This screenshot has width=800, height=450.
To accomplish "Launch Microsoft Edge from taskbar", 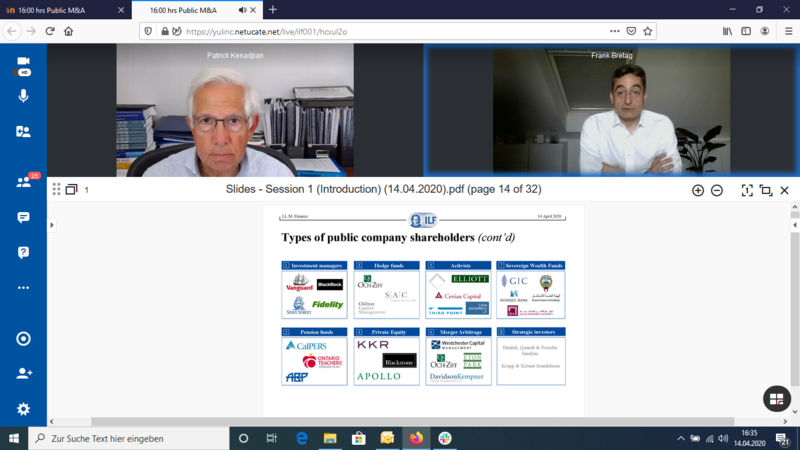I will [302, 438].
